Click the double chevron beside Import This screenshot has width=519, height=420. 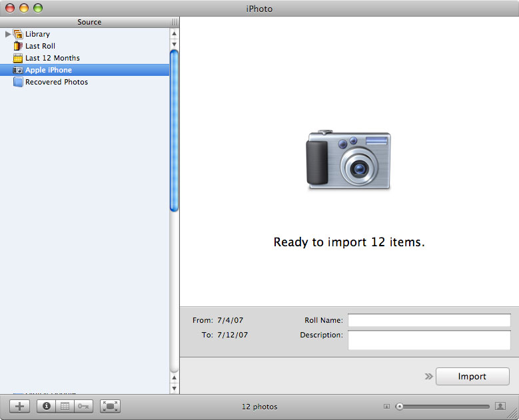tap(428, 376)
